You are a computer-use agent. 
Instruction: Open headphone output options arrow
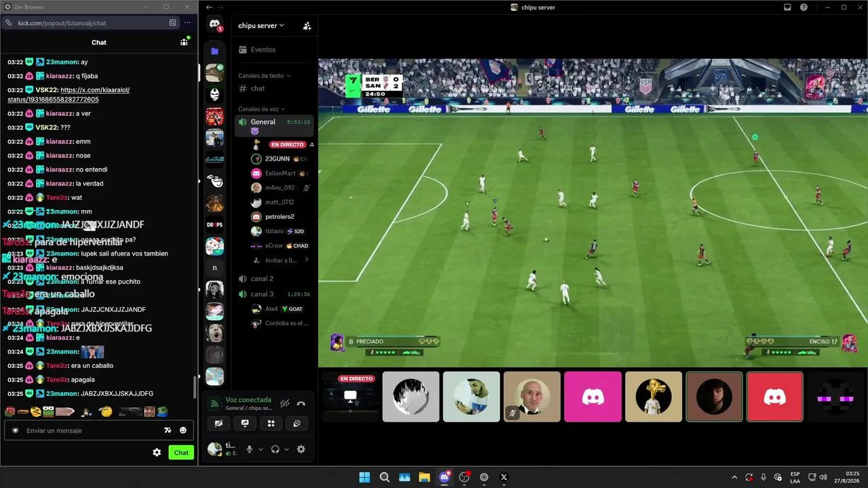(286, 449)
